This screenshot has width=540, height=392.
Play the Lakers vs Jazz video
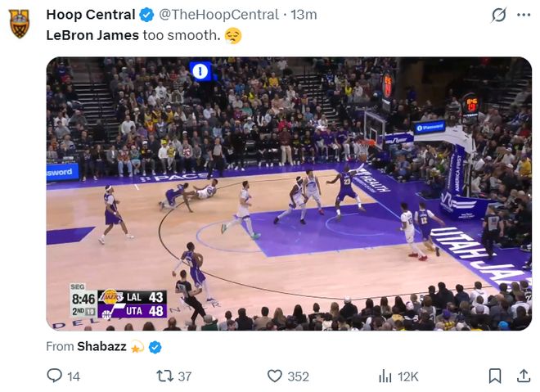(289, 193)
